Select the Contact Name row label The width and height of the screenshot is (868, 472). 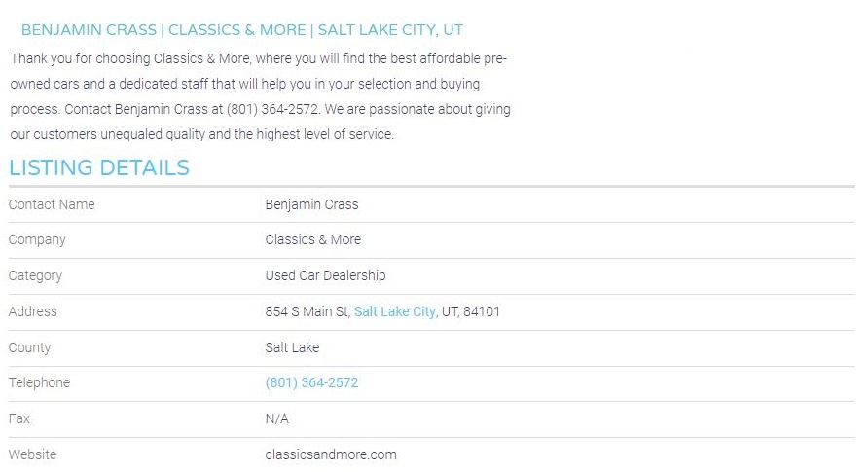click(x=52, y=204)
